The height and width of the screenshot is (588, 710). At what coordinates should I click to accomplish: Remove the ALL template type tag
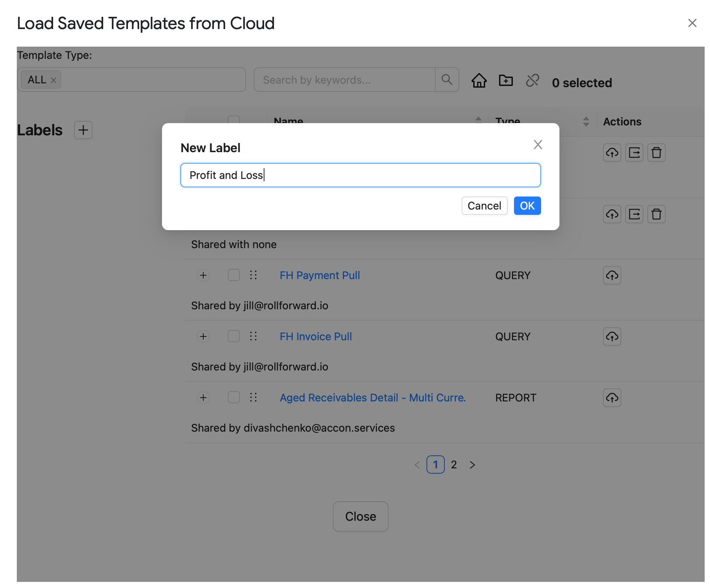[x=53, y=80]
